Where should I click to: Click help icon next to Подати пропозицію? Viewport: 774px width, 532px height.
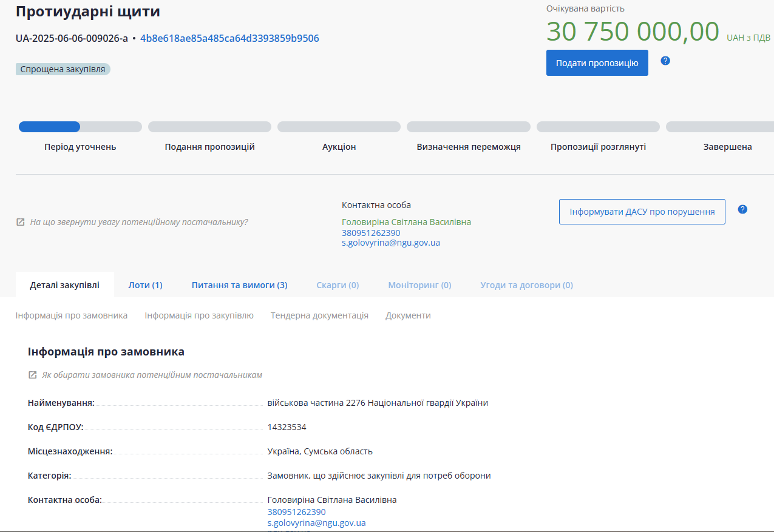[665, 61]
